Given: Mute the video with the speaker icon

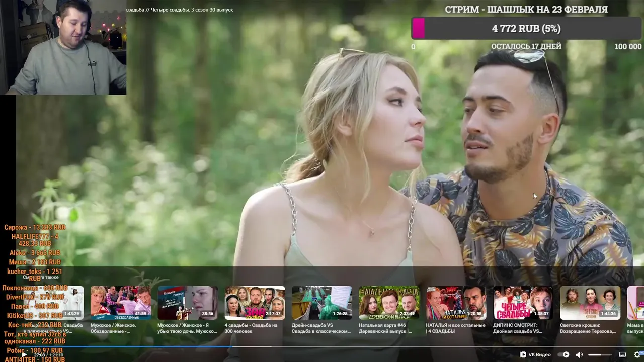Looking at the screenshot, I should [x=579, y=355].
